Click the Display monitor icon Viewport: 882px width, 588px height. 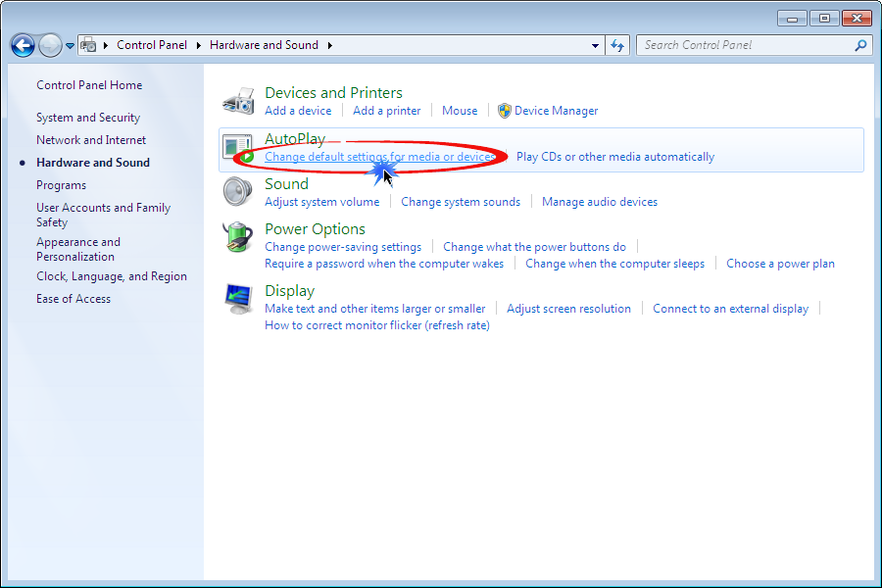236,298
